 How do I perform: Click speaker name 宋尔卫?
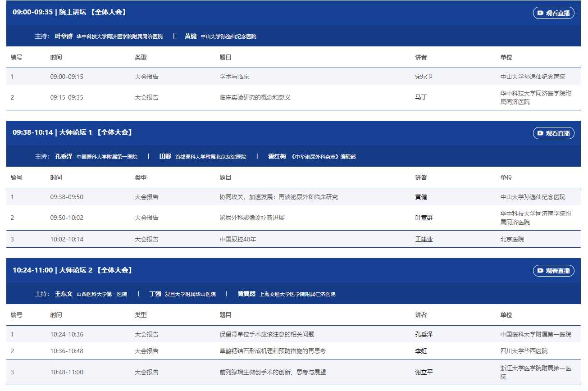point(424,77)
